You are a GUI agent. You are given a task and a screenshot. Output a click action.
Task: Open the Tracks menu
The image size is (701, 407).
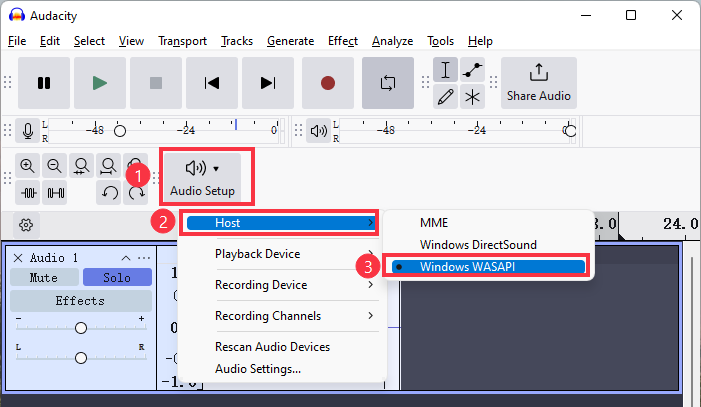[x=237, y=41]
